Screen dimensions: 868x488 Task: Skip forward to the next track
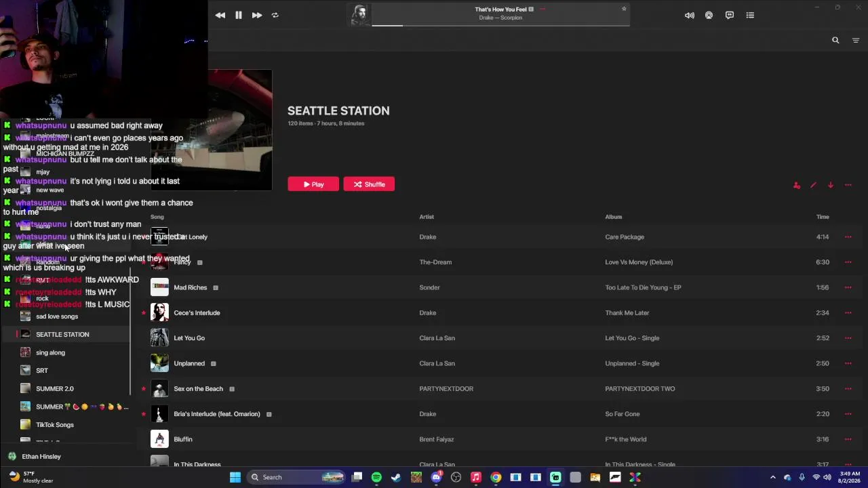coord(257,15)
